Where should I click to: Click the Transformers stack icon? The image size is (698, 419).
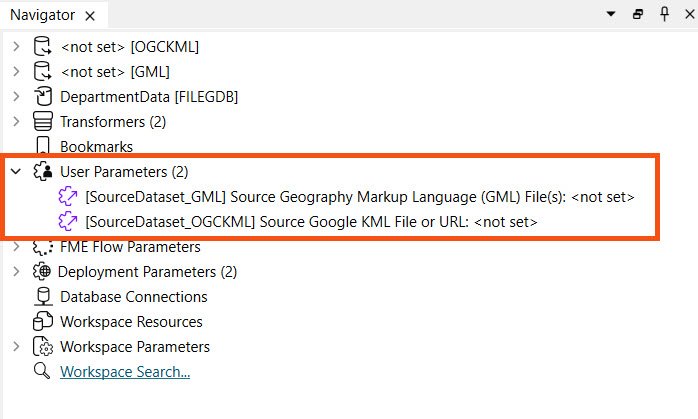pos(42,122)
